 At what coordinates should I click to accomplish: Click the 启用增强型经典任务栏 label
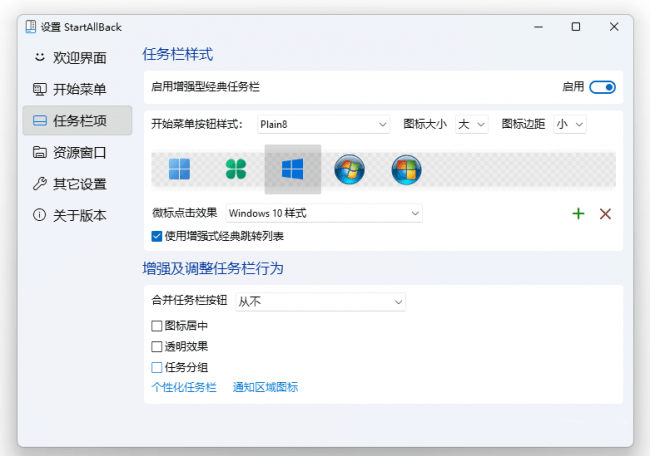pyautogui.click(x=205, y=87)
